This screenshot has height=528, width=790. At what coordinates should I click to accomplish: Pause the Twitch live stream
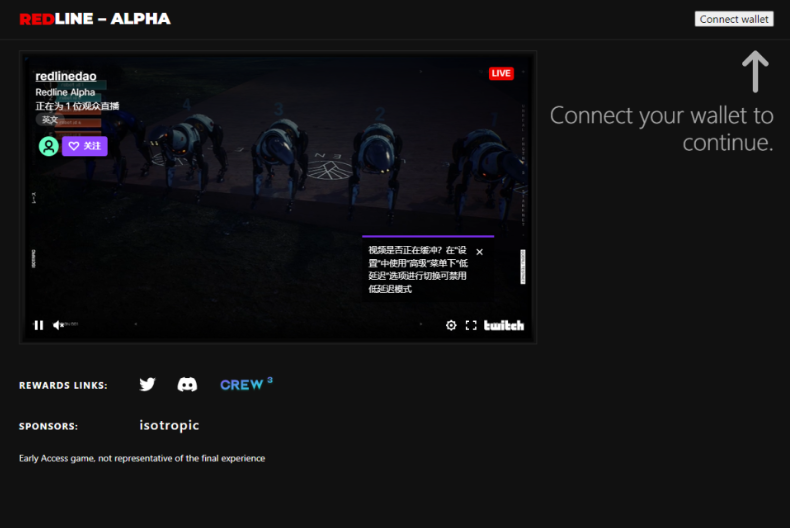38,325
